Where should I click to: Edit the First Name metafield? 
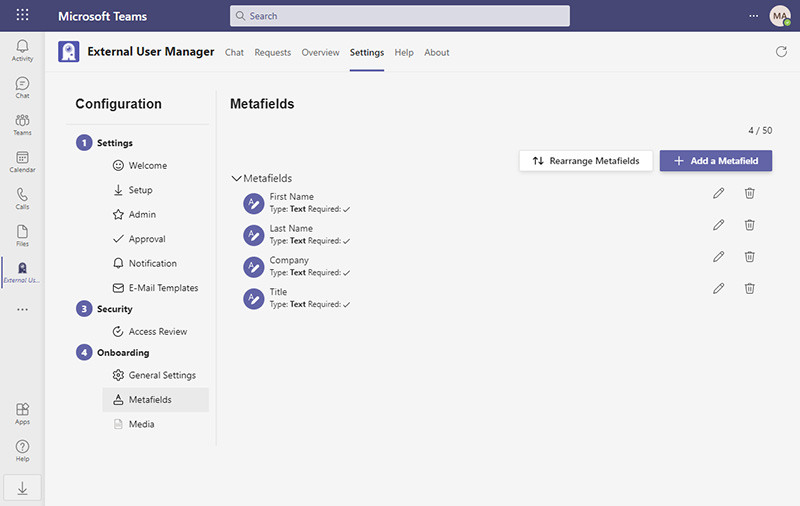click(718, 193)
